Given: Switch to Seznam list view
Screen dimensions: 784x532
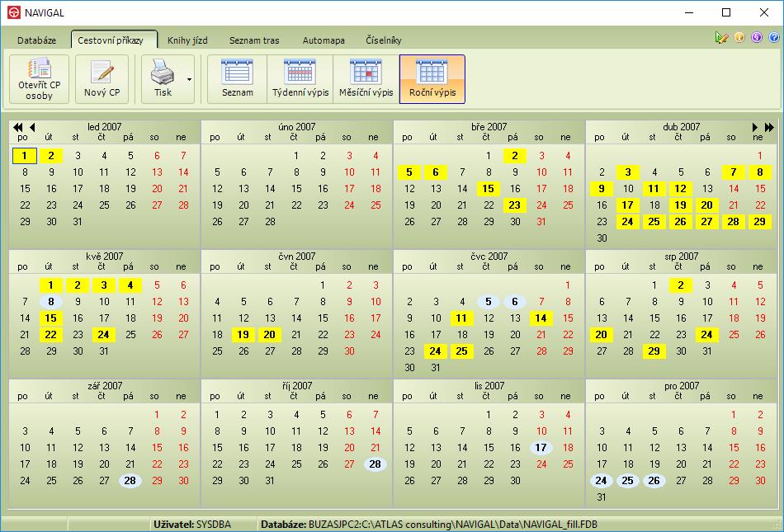Looking at the screenshot, I should [237, 79].
